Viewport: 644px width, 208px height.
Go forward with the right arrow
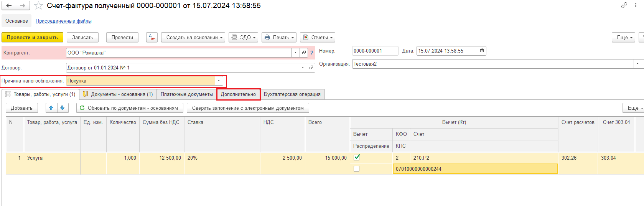point(23,6)
